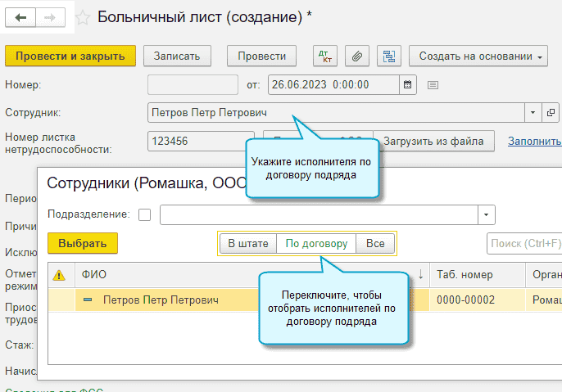Click the Подразделение input field
Screen dimensions: 562x392
pos(319,214)
